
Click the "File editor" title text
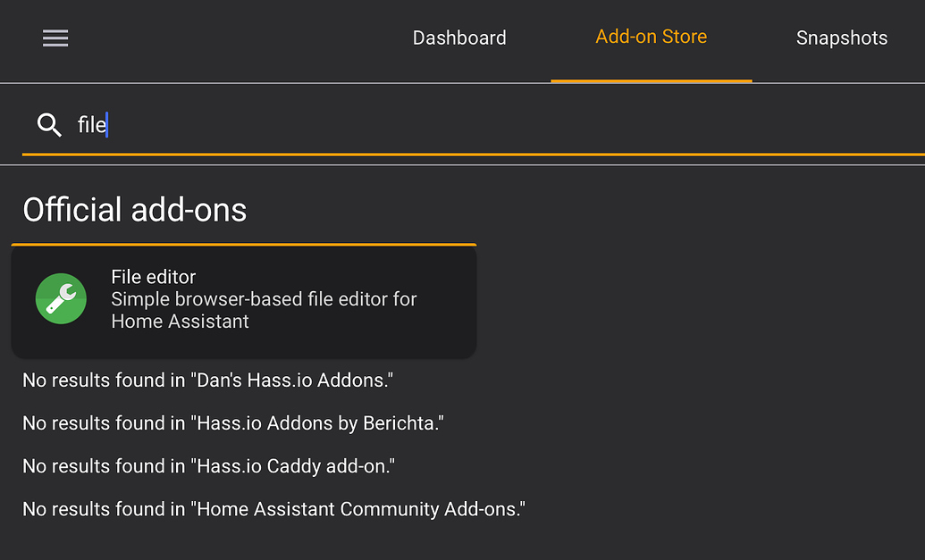tap(153, 277)
